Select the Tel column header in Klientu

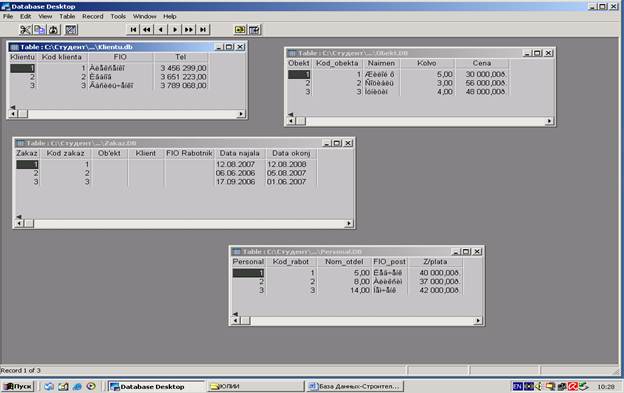(181, 57)
